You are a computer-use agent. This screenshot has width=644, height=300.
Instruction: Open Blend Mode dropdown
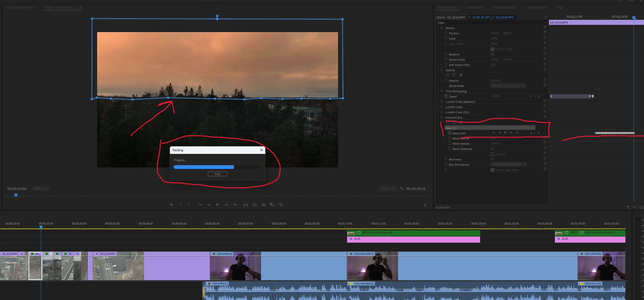click(x=508, y=86)
